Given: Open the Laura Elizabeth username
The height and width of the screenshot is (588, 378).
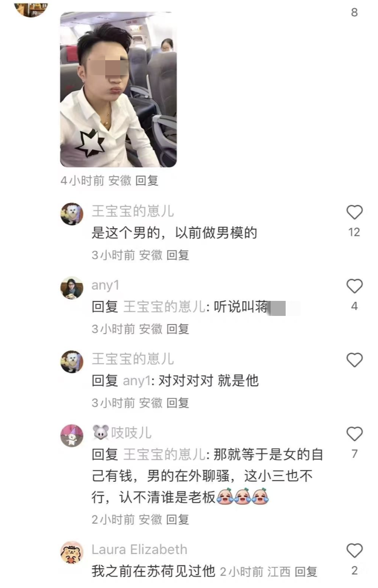Looking at the screenshot, I should click(x=139, y=549).
